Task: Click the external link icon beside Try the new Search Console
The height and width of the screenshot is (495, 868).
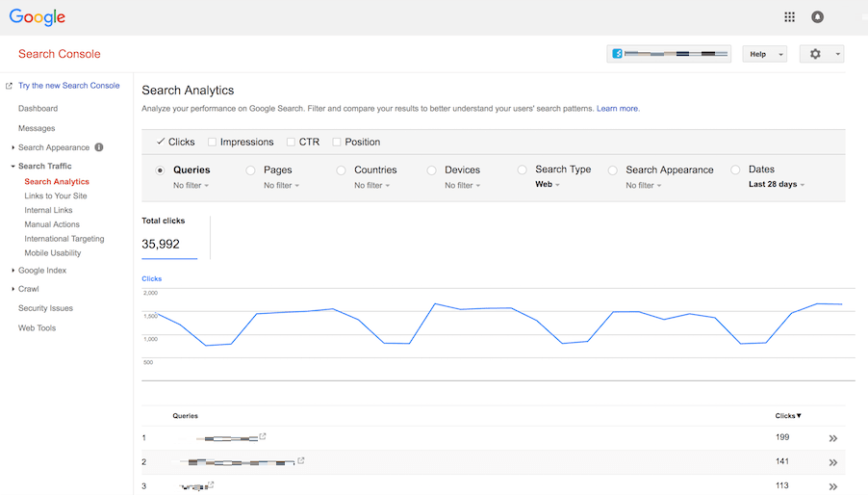Action: click(9, 86)
